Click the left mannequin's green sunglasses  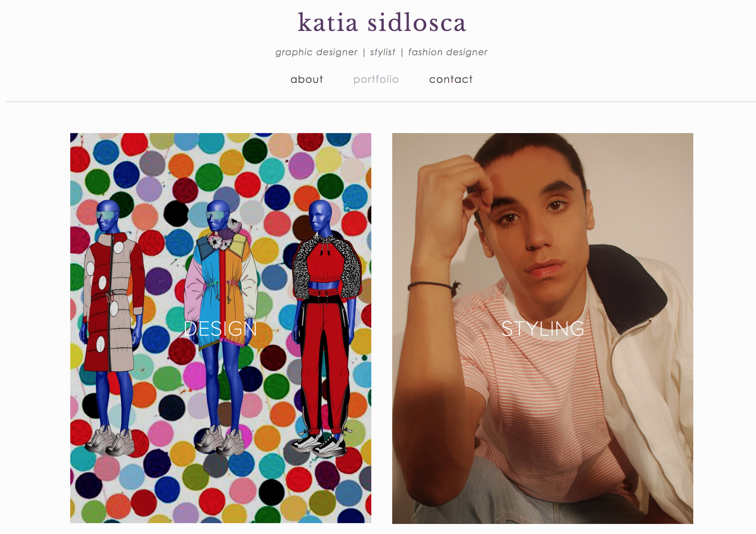point(107,216)
